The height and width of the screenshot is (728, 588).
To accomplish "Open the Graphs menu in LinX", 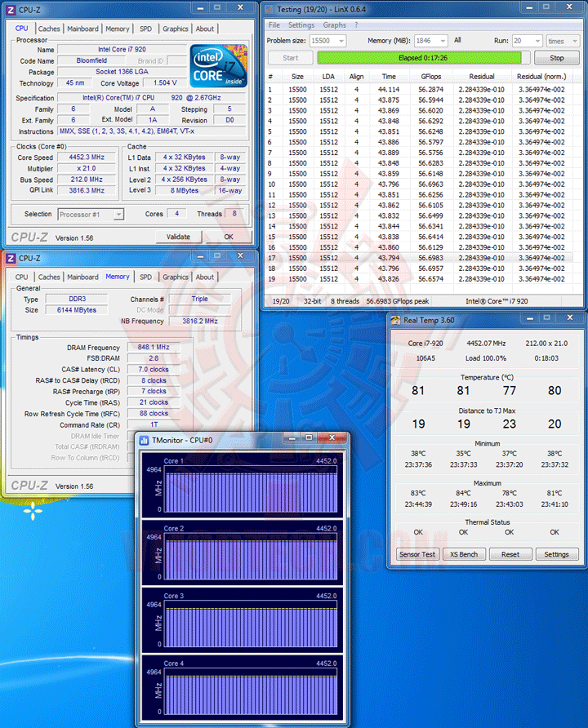I will click(x=334, y=25).
